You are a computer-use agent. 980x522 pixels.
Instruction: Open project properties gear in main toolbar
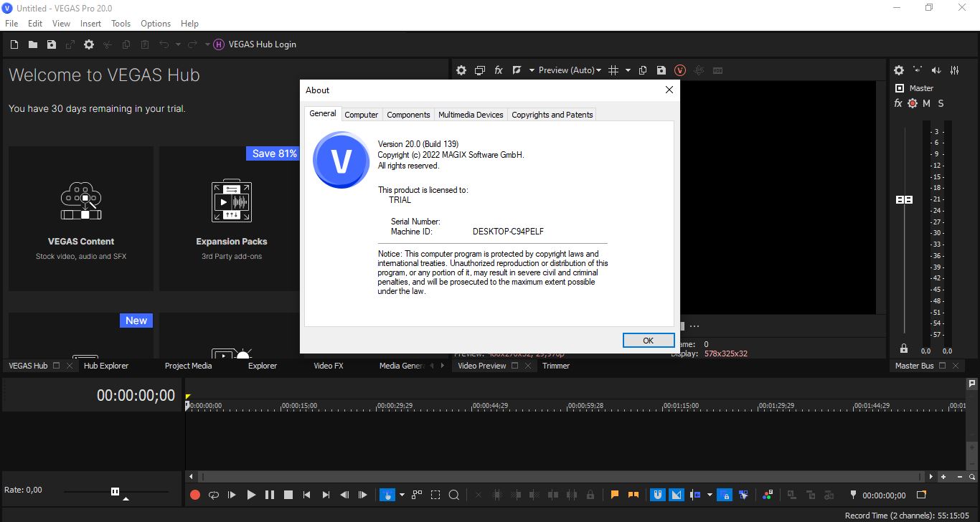(x=88, y=44)
